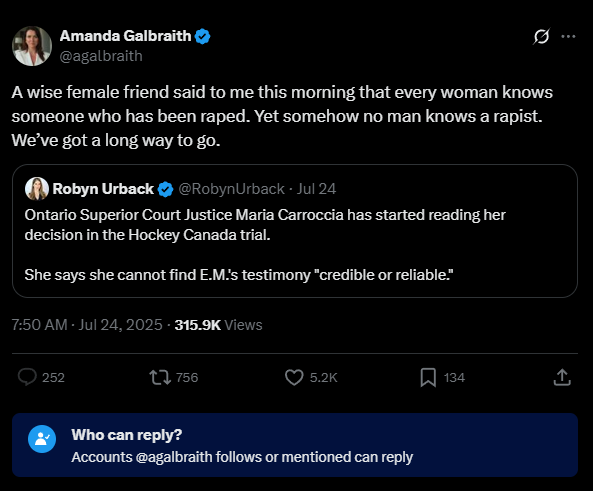Click Amanda Galbraith's verified badge
This screenshot has height=491, width=593.
203,36
